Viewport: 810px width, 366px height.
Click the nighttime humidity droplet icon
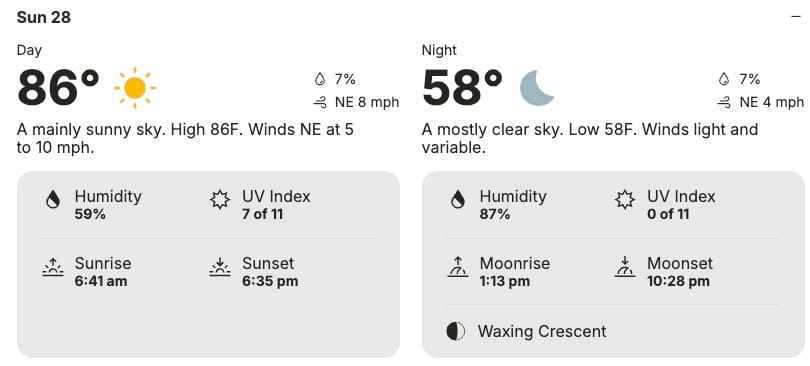(458, 200)
